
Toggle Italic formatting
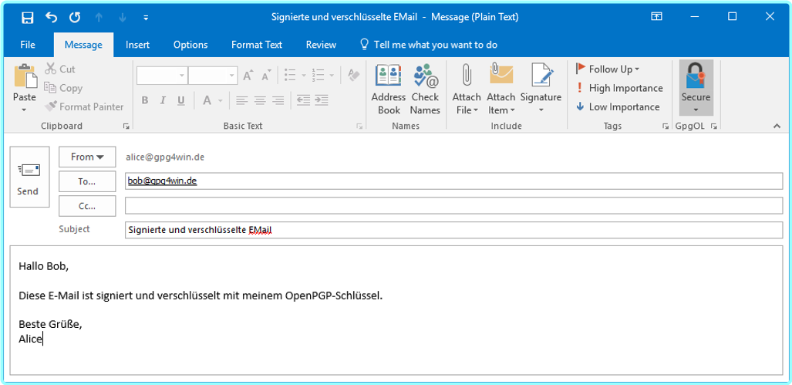pos(163,100)
